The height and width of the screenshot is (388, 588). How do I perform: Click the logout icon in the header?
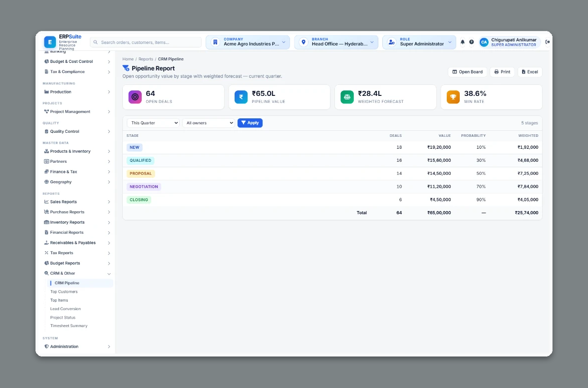coord(548,42)
